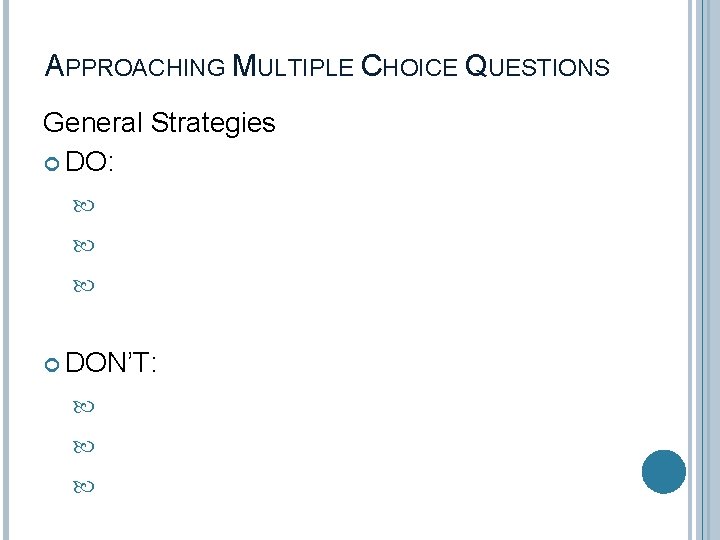Click the word CHOICE in the title
Image resolution: width=720 pixels, height=540 pixels.
pos(408,67)
